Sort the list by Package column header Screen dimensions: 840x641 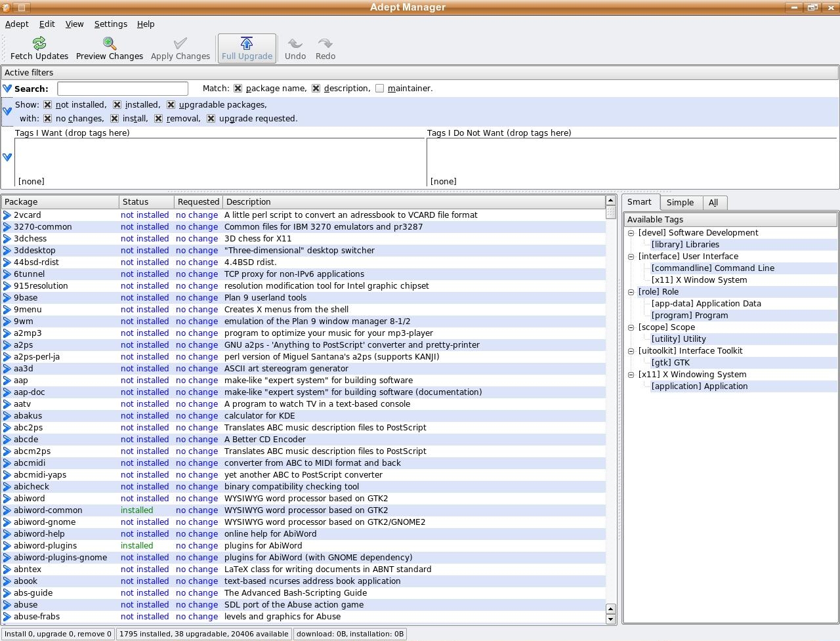tap(60, 202)
